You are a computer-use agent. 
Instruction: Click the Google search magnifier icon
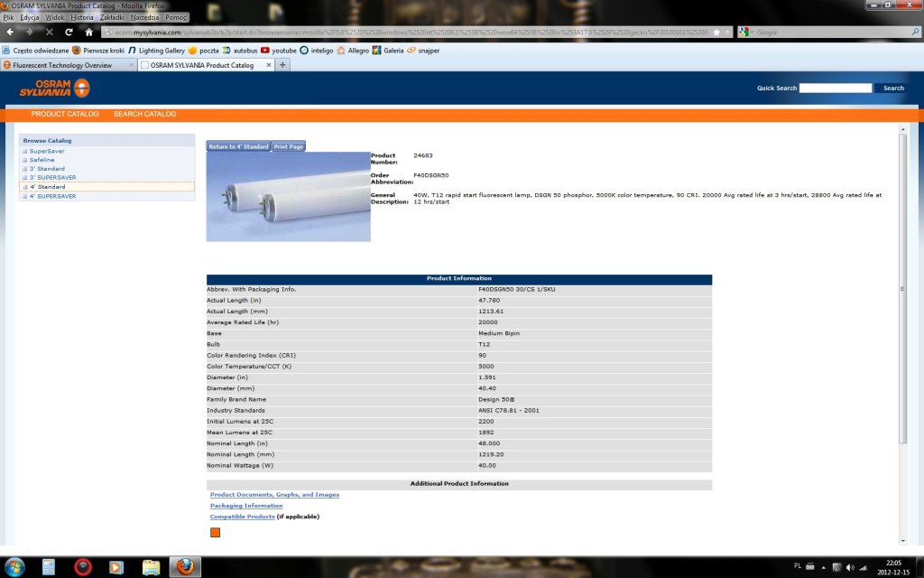coord(915,33)
